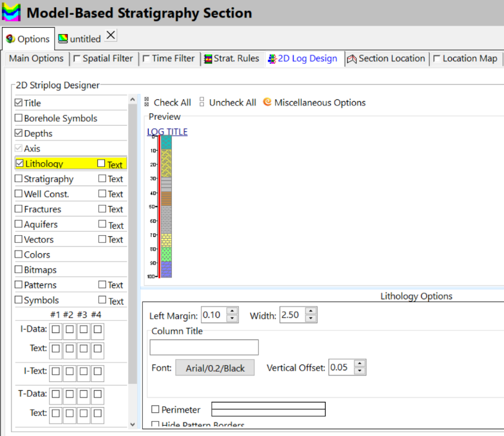Uncheck the Depths checkbox

tap(19, 133)
